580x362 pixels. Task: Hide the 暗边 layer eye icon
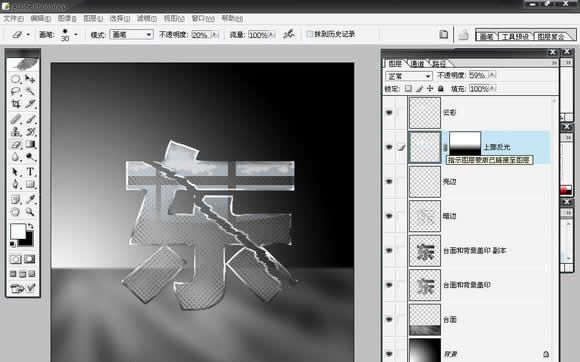pyautogui.click(x=389, y=216)
